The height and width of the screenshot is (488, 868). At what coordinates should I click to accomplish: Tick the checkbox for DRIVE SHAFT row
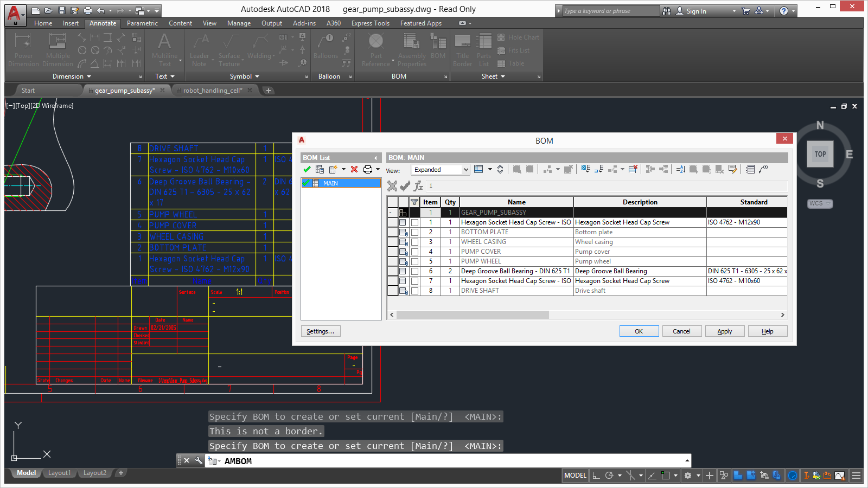coord(414,291)
